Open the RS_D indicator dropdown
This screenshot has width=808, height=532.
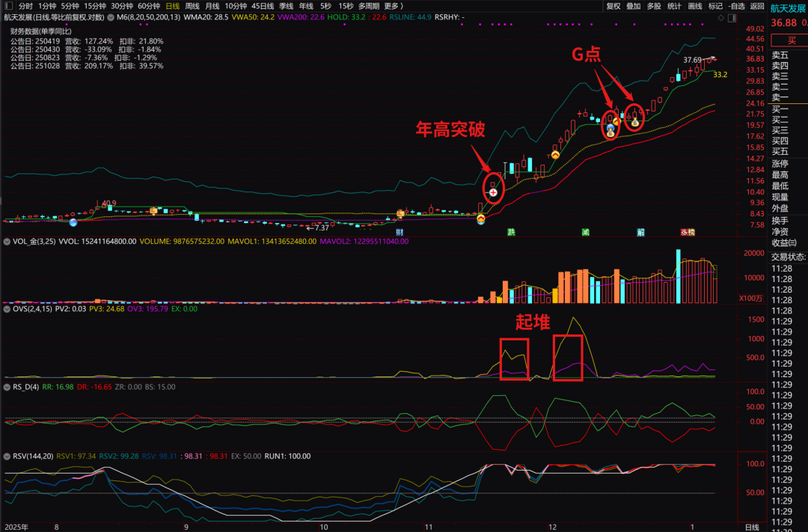[x=7, y=387]
